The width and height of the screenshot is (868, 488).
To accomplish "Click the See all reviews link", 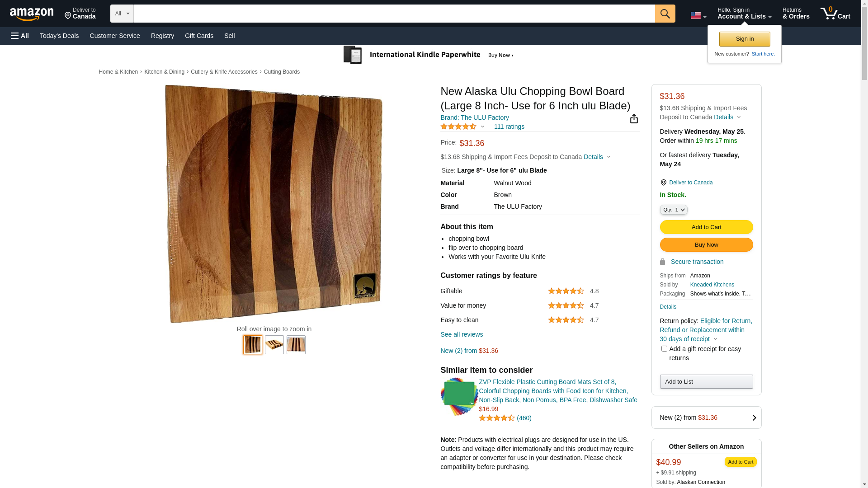I will [462, 335].
